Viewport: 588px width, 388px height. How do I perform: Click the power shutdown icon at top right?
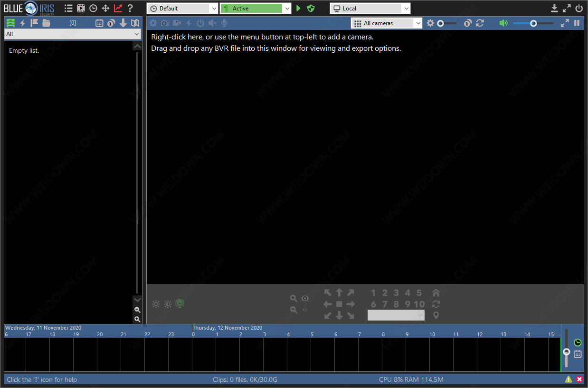point(579,8)
